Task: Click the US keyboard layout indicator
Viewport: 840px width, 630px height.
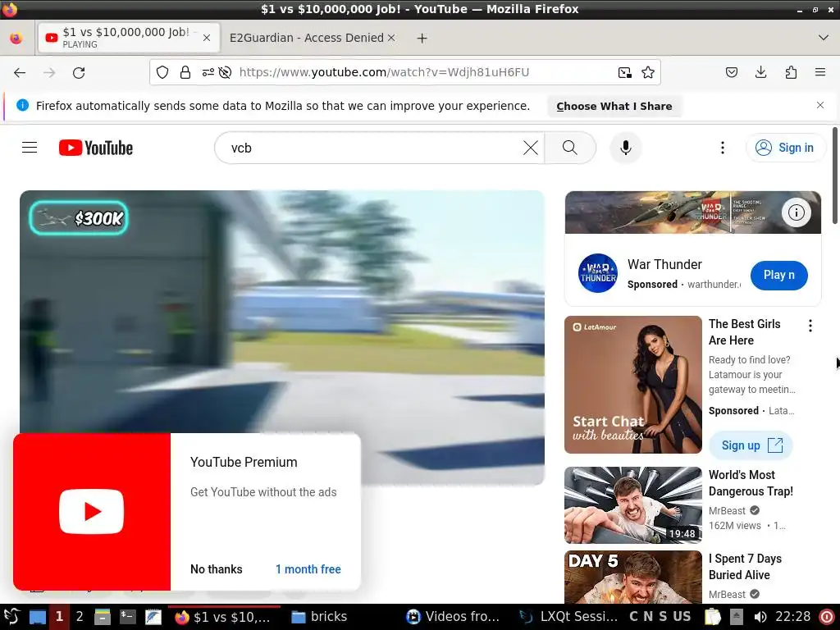Action: pos(682,617)
